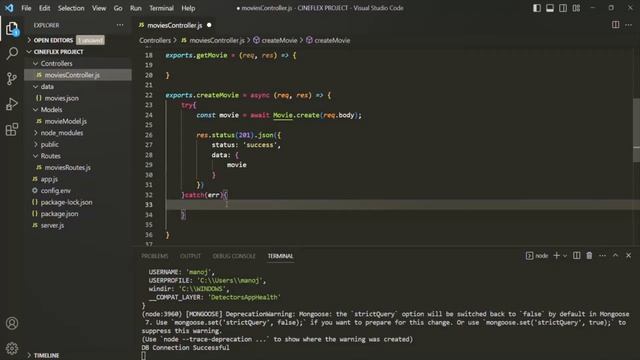Viewport: 640px width, 360px height.
Task: Open config.env file
Action: (56, 191)
